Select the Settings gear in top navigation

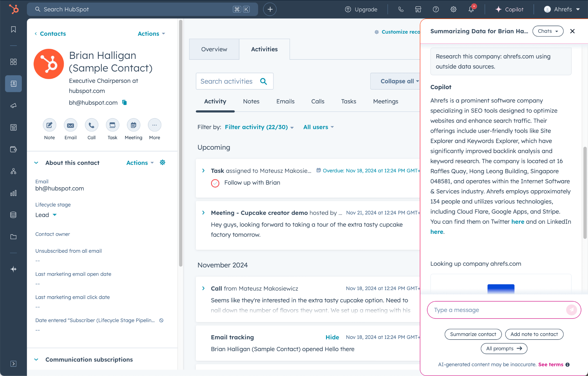coord(453,9)
